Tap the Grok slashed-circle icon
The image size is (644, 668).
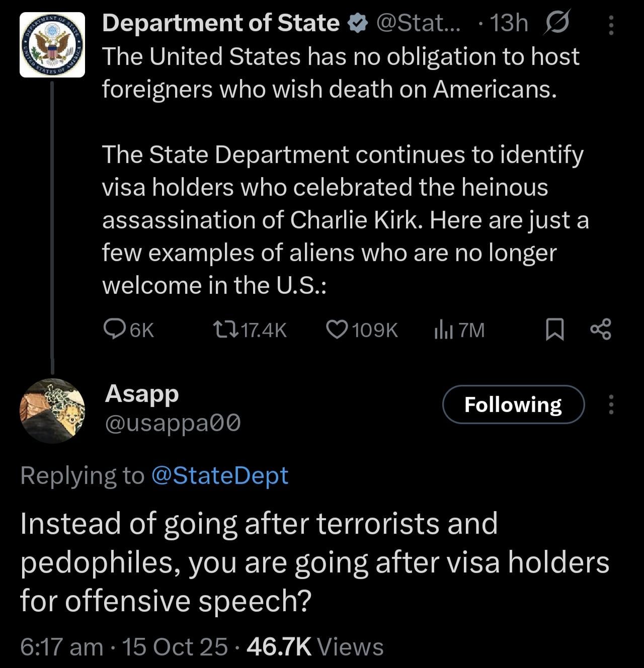click(556, 24)
